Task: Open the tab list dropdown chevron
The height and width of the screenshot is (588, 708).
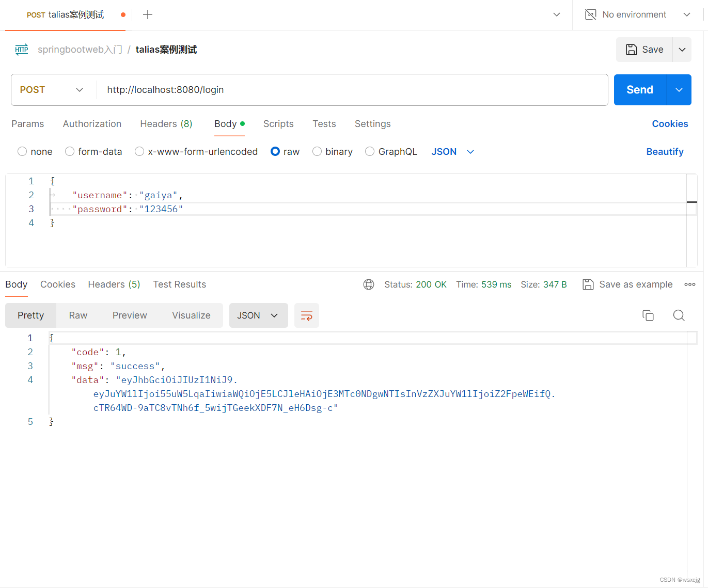Action: pos(557,14)
